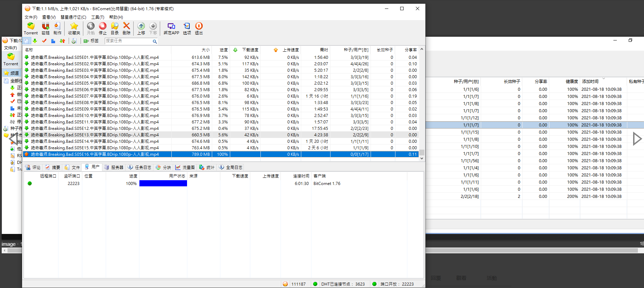Switch to the 评论 comments tab

point(33,167)
